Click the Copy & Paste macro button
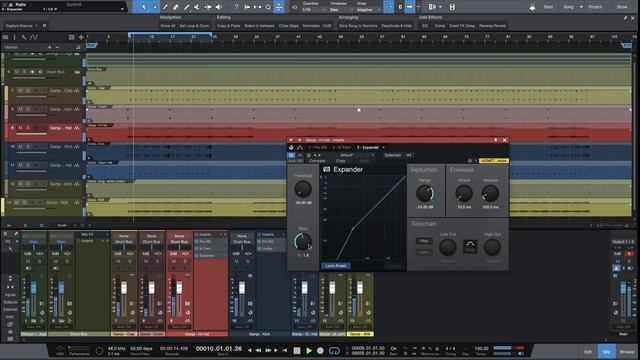This screenshot has height=360, width=640. (229, 26)
